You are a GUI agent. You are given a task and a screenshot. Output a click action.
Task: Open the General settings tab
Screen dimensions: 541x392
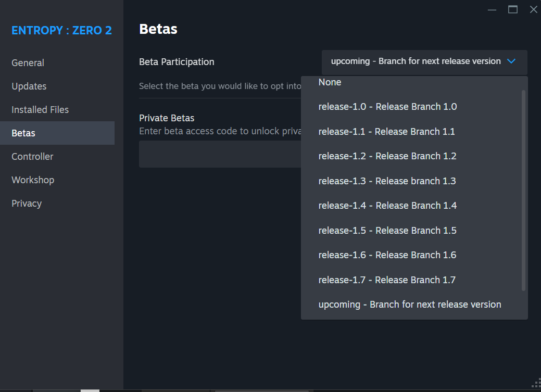point(28,63)
